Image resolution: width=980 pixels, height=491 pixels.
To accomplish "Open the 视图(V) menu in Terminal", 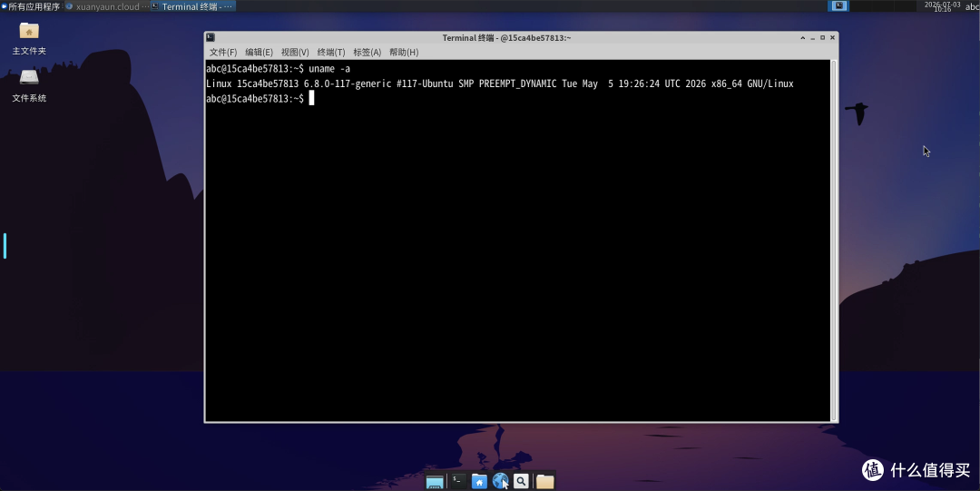I will pyautogui.click(x=295, y=52).
